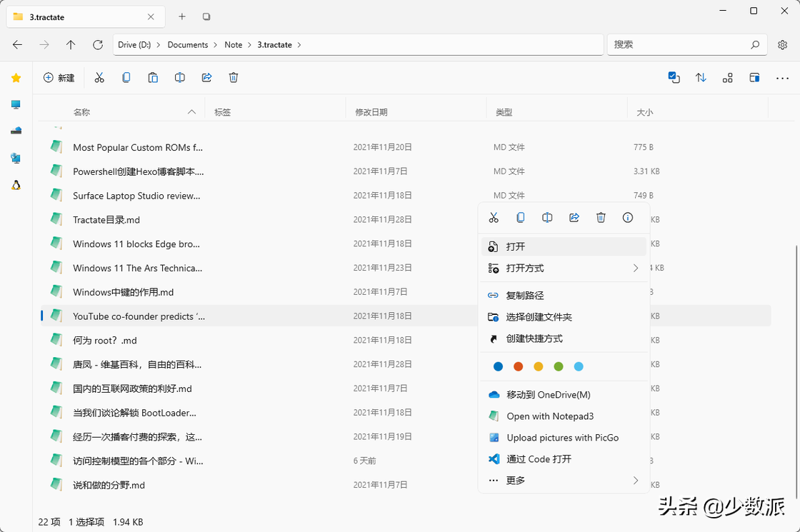Toggle the details pane view icon

coord(754,77)
